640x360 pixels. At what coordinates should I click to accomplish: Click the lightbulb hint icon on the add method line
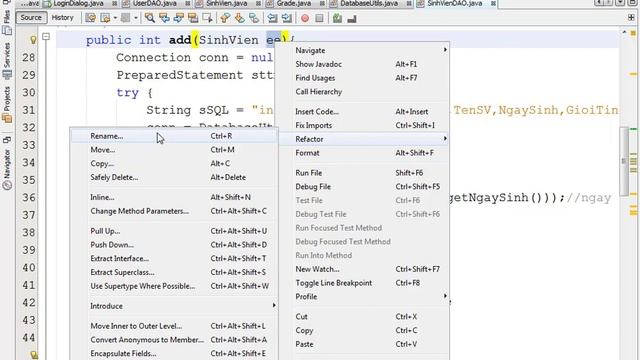tap(33, 40)
